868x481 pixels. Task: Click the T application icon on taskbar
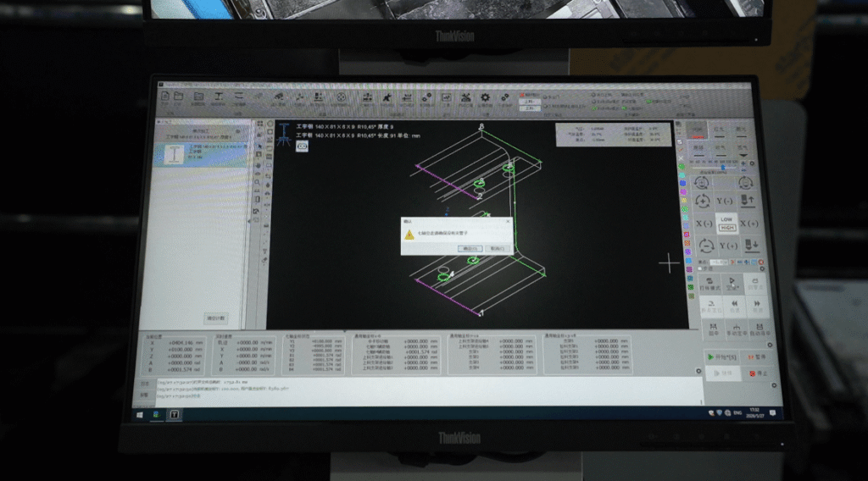point(174,414)
